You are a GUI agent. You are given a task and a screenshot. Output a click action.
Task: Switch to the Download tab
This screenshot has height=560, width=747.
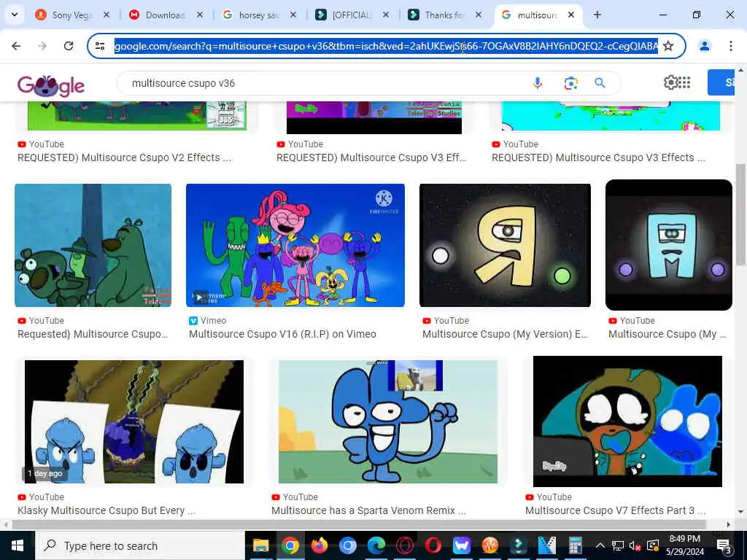(x=164, y=15)
